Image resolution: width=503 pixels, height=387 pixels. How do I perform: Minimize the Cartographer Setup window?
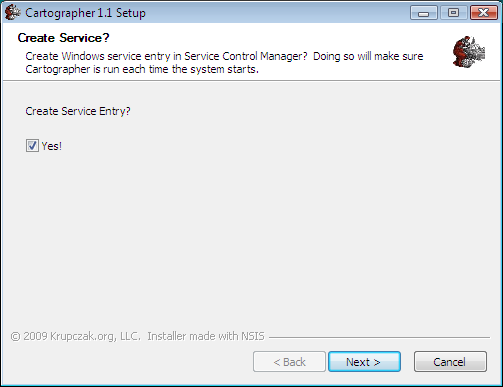click(424, 13)
